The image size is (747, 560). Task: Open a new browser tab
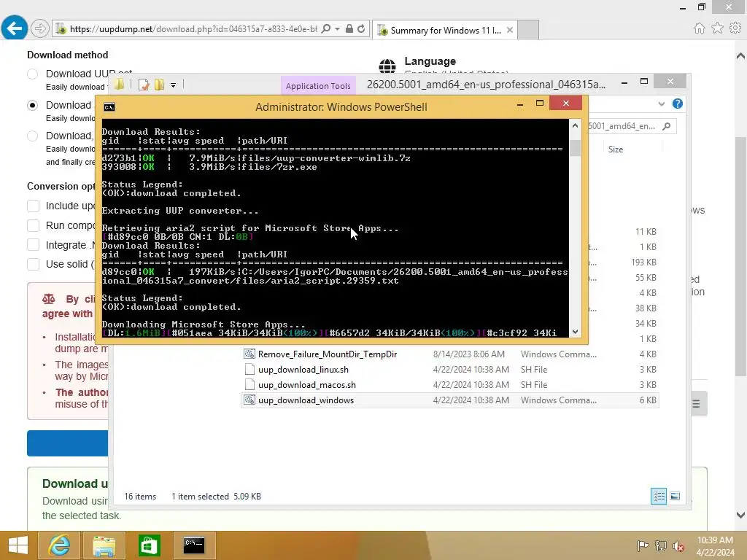(528, 30)
